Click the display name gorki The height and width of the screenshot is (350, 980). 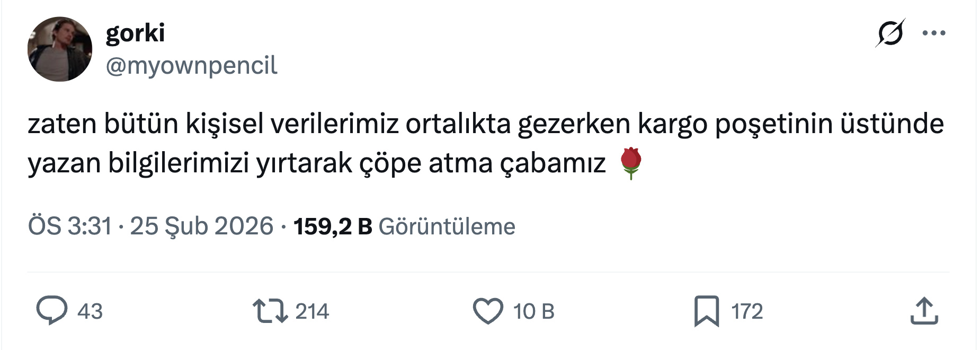[x=135, y=33]
